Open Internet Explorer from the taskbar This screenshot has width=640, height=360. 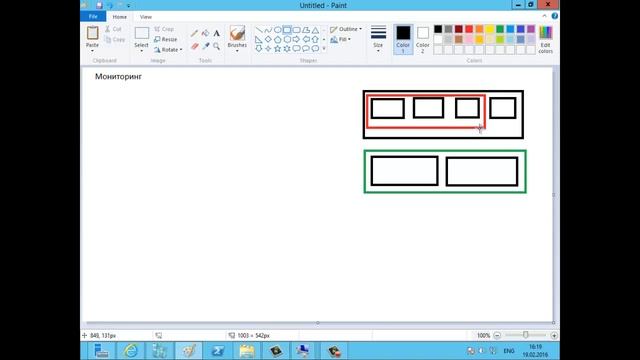pos(130,351)
